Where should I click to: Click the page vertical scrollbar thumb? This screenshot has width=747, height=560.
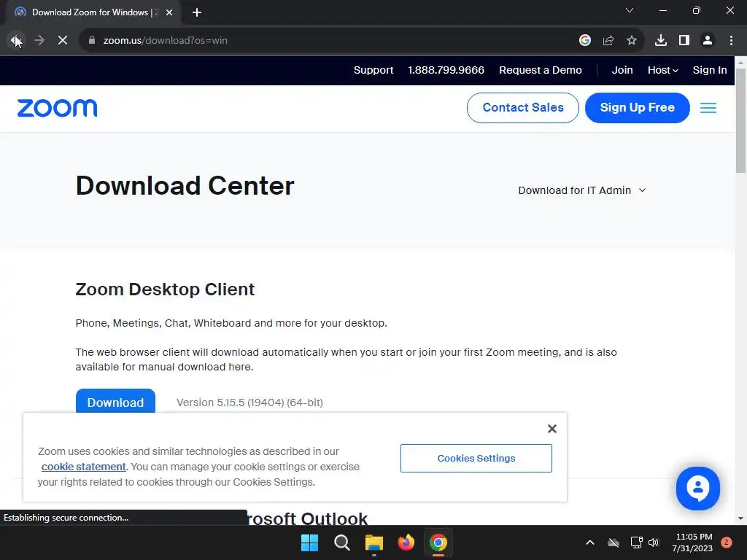pos(740,120)
